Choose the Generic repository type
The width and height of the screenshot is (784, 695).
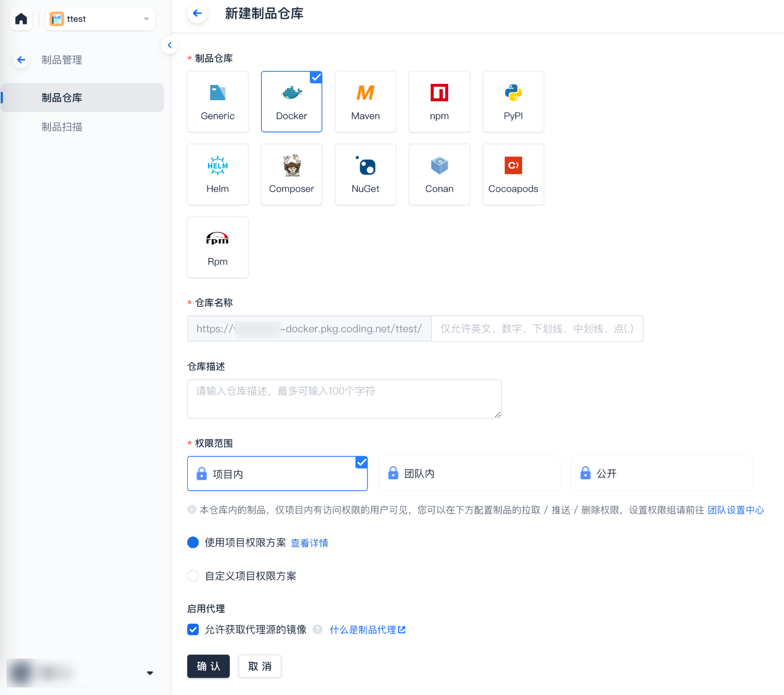coord(218,101)
